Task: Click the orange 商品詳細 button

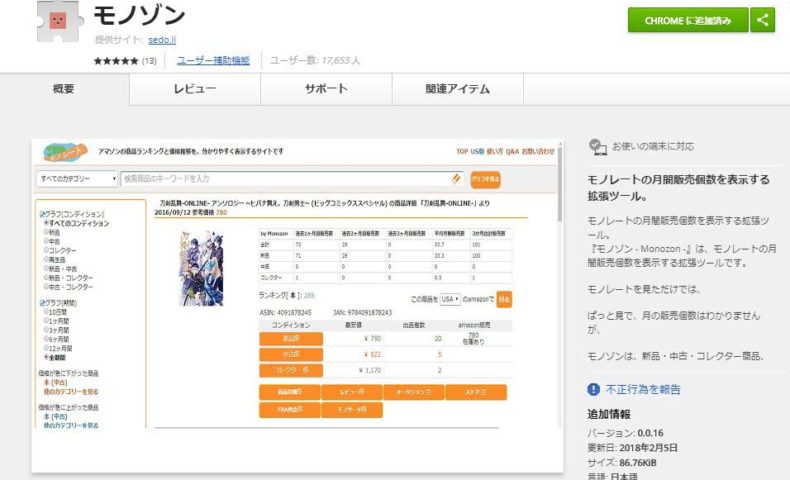Action: (290, 392)
